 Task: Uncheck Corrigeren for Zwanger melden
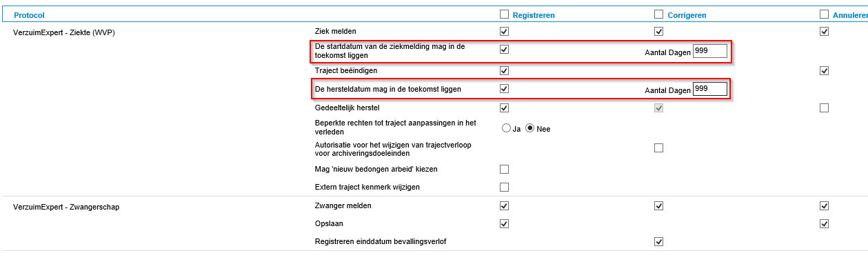pyautogui.click(x=659, y=205)
